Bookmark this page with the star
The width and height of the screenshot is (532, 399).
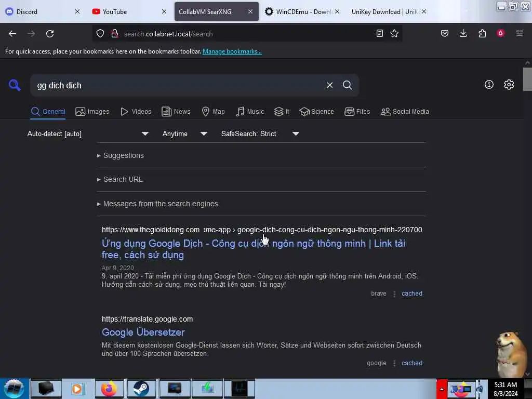click(x=394, y=33)
